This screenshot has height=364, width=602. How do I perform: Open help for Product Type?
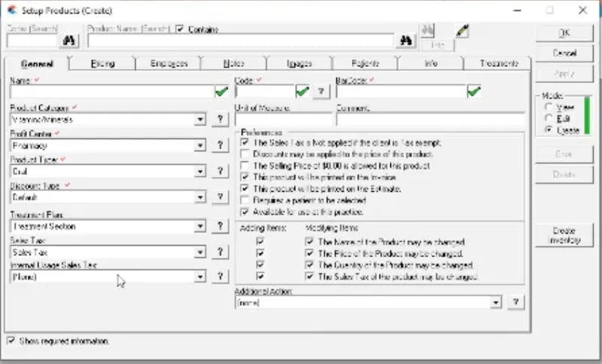click(220, 171)
